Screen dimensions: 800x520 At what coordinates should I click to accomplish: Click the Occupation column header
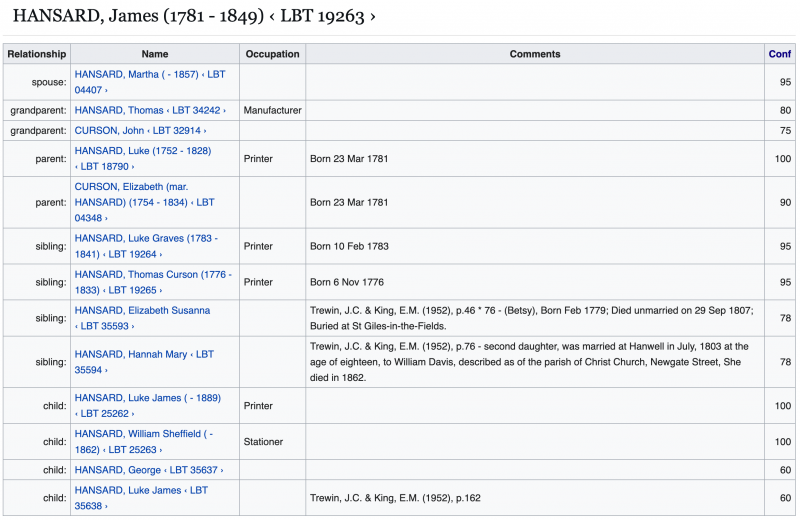(272, 54)
